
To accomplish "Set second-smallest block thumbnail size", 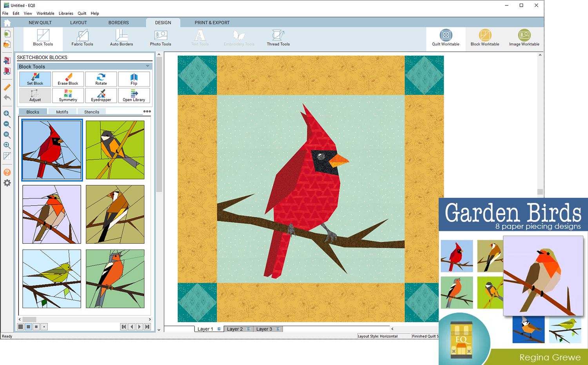I will tap(36, 327).
